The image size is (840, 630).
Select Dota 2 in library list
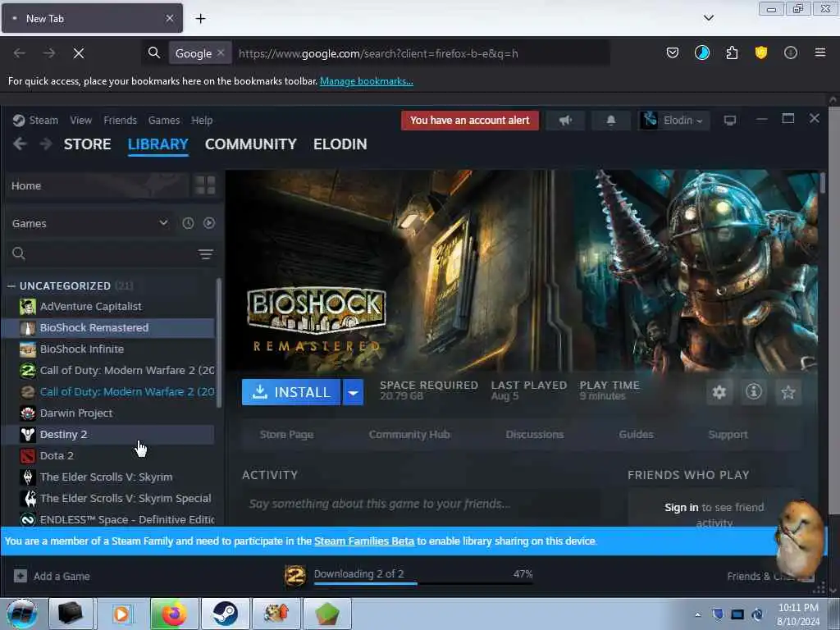coord(108,456)
